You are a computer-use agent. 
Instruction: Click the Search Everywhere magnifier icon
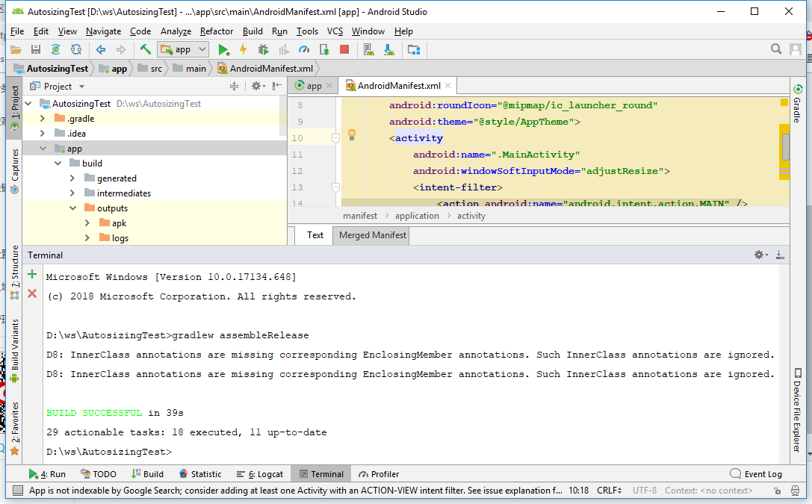pos(775,49)
